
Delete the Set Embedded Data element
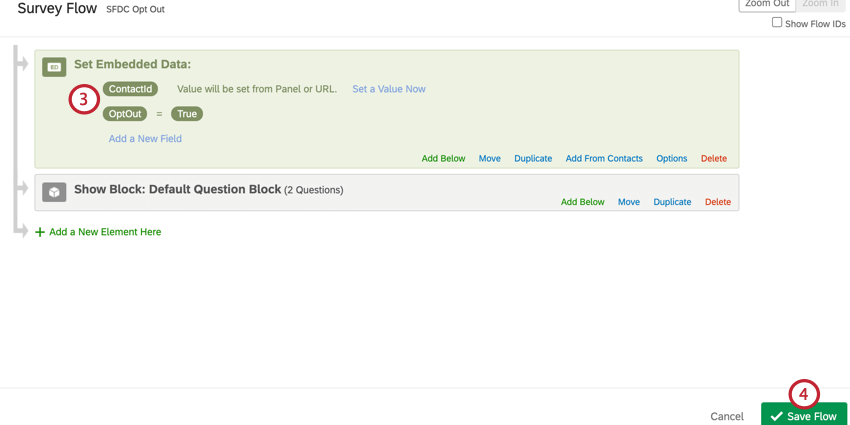click(714, 158)
